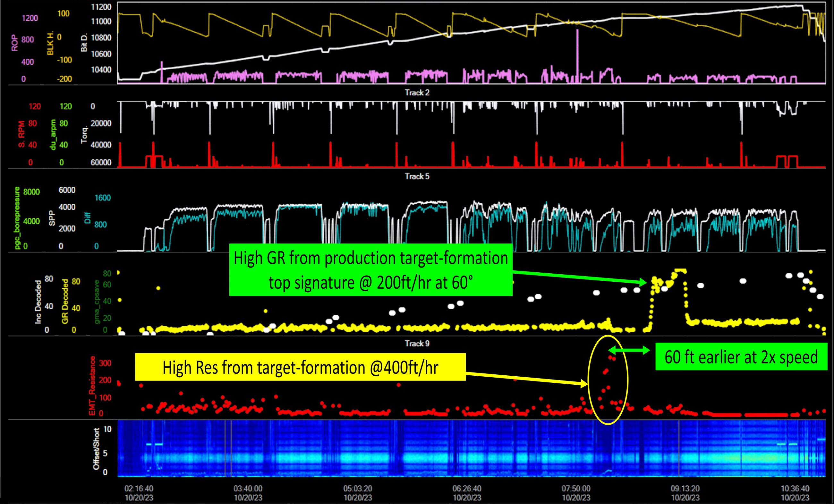Click the Inc Decoded axis label
Viewport: 834px width, 504px height.
(x=38, y=302)
